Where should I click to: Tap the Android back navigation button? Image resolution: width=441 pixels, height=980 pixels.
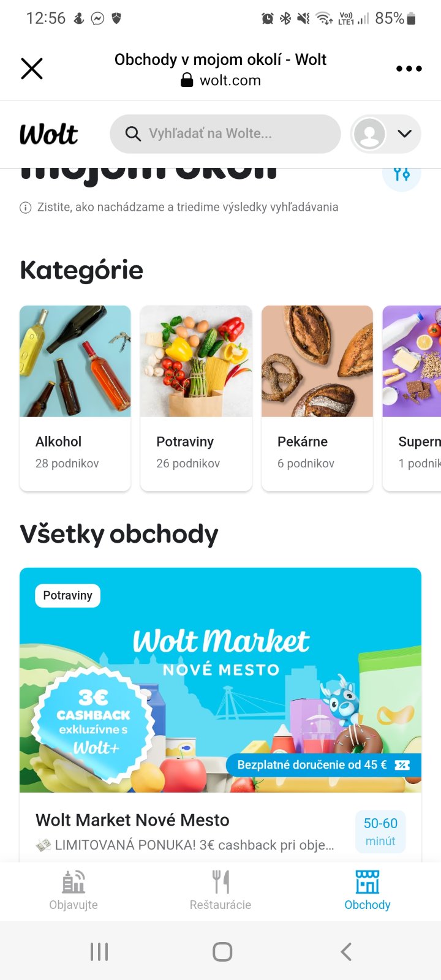coord(346,951)
